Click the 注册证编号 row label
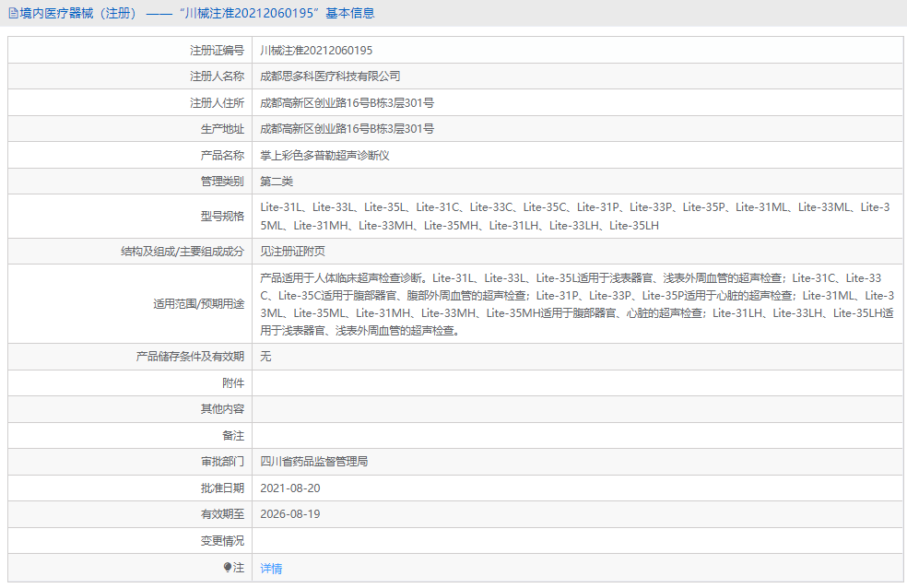Image resolution: width=907 pixels, height=588 pixels. click(217, 51)
